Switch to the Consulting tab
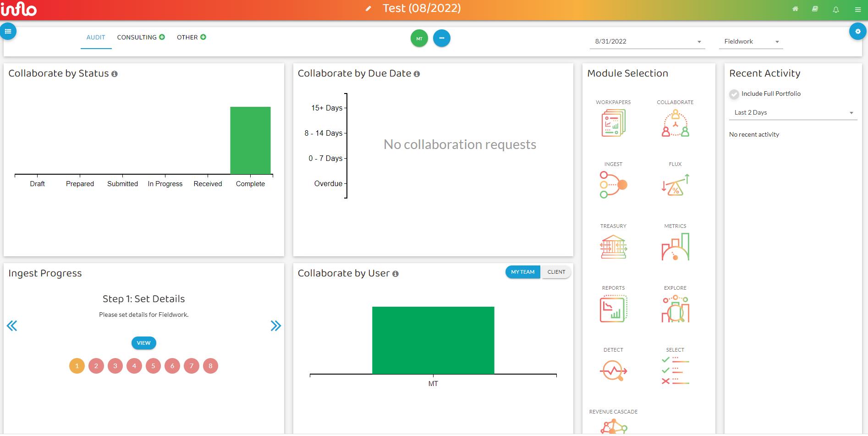 (x=141, y=37)
